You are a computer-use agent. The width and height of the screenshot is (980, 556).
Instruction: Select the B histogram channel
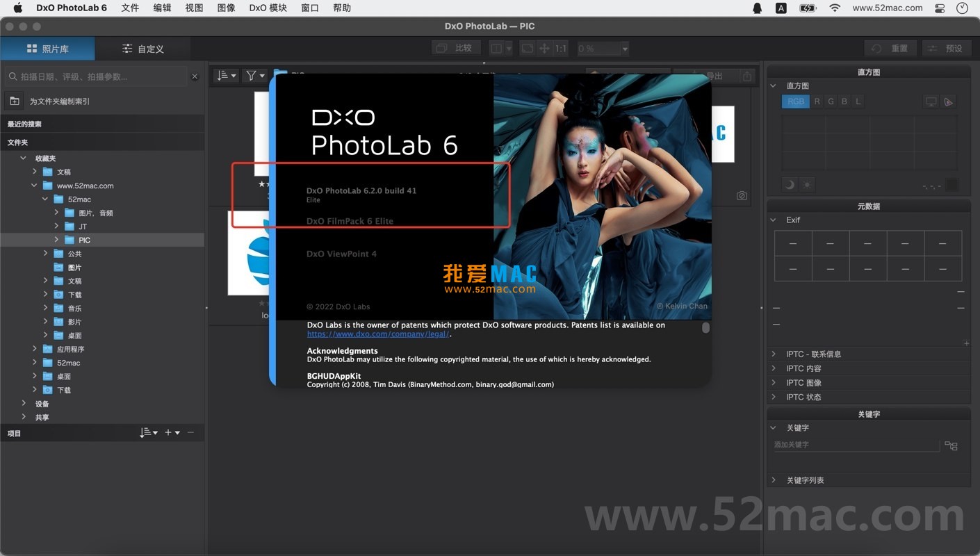[x=844, y=101]
